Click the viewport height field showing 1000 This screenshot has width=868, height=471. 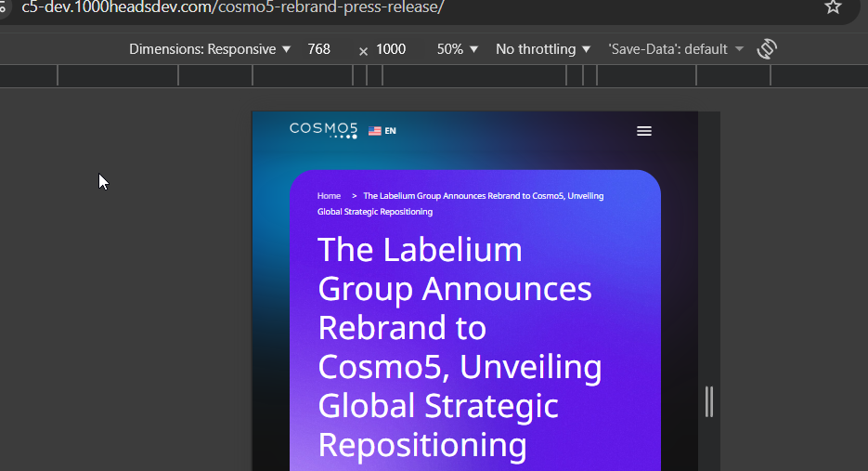391,49
